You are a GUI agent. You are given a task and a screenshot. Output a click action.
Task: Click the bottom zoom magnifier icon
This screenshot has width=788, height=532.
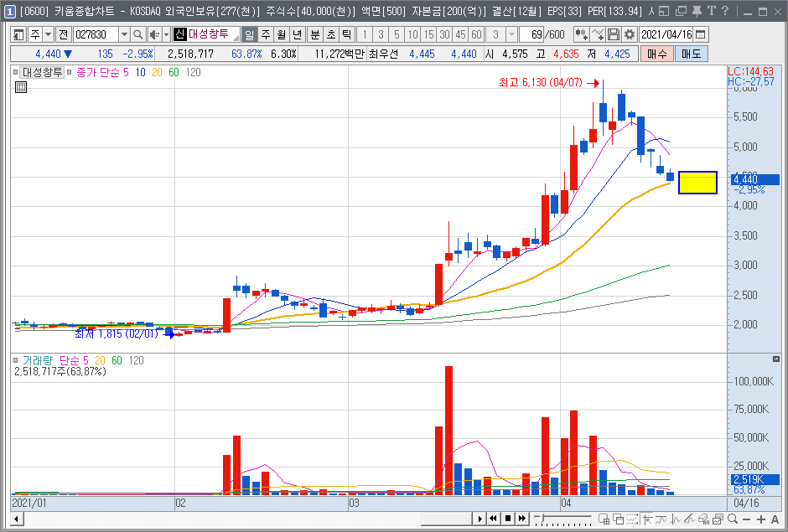(732, 519)
